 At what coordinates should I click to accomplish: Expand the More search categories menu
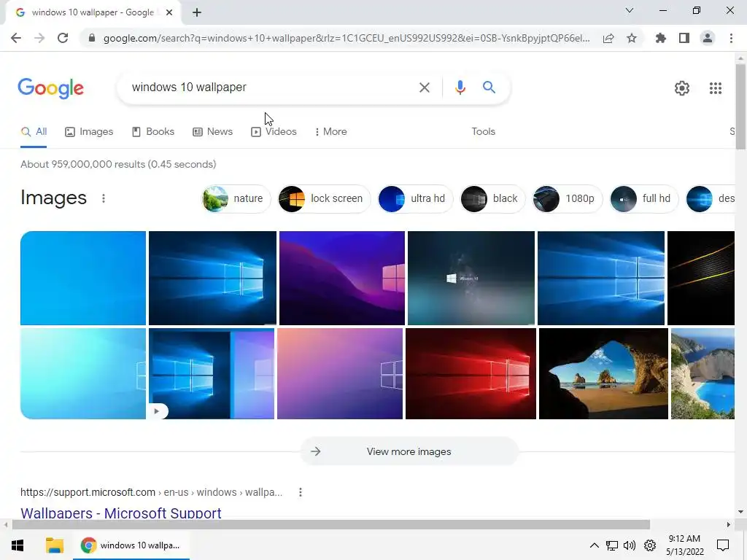coord(330,132)
